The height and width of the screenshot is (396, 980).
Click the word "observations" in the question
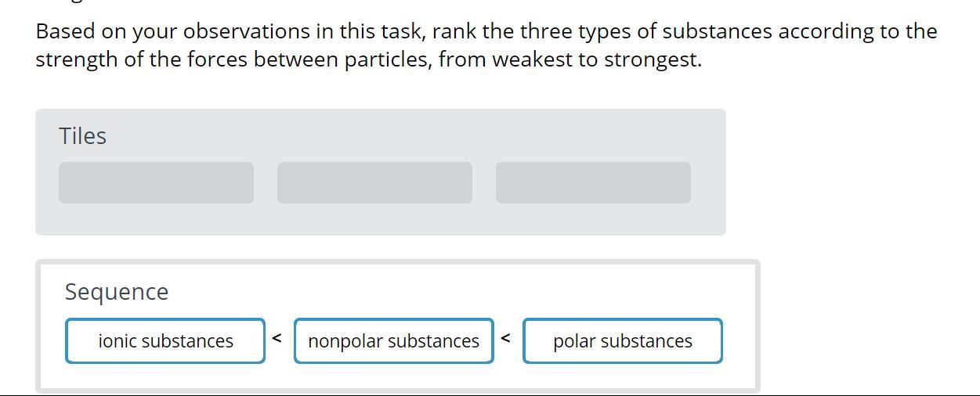point(247,31)
